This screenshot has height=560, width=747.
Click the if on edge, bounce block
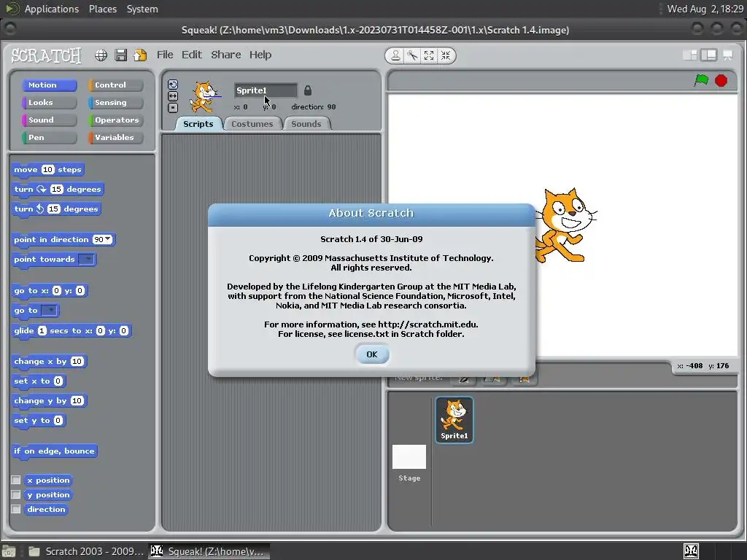(54, 451)
